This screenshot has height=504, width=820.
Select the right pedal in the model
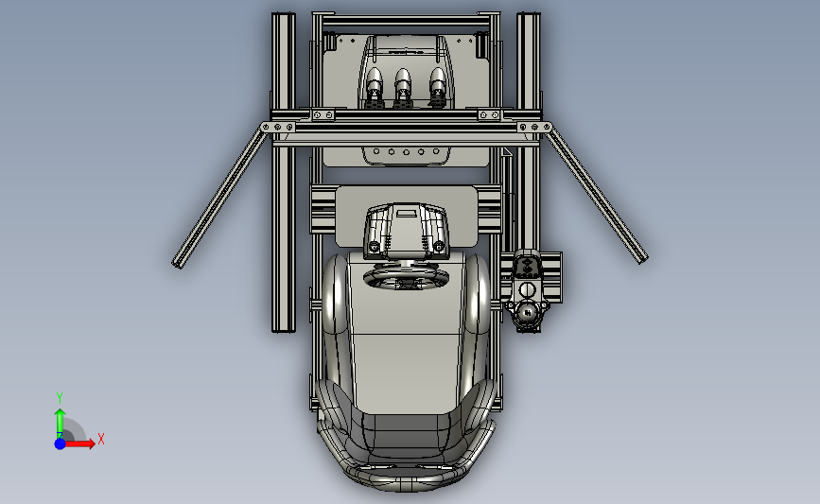click(437, 85)
